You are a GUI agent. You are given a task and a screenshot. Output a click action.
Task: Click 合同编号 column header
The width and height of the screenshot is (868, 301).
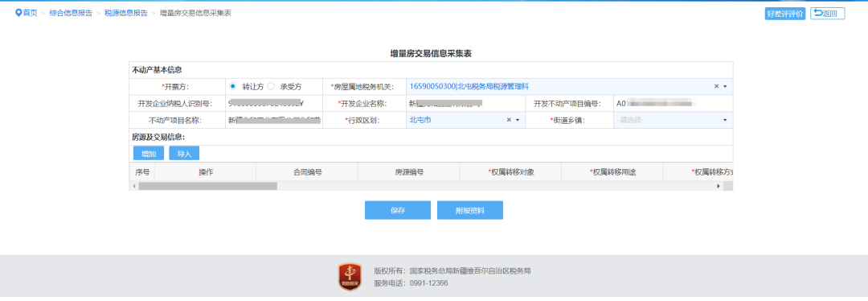click(307, 172)
